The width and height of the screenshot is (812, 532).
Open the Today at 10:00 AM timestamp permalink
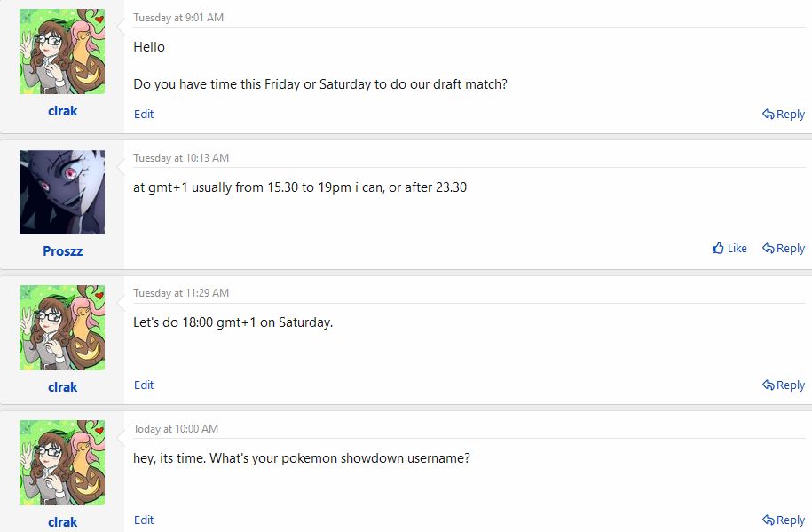tap(176, 429)
